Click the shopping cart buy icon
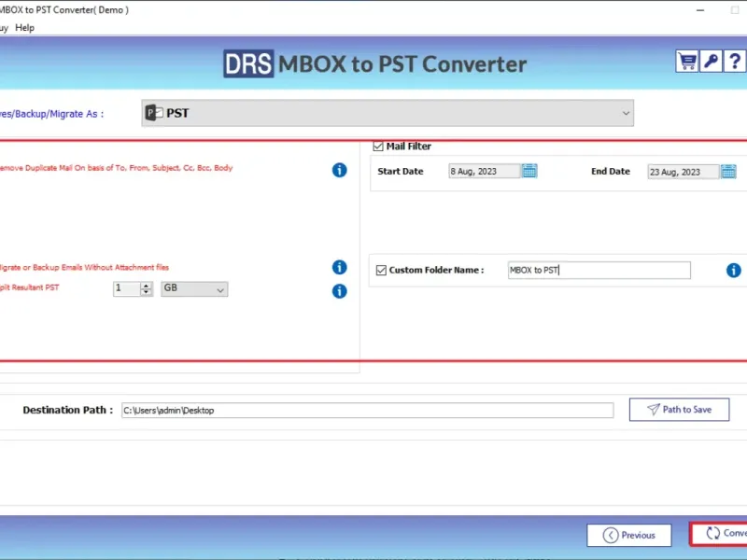Screen dimensions: 747x560 point(686,62)
